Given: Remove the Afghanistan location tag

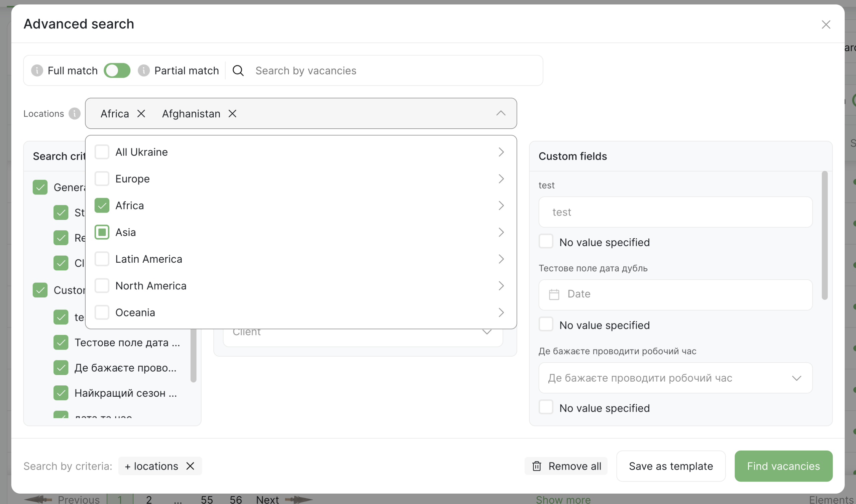Looking at the screenshot, I should pos(232,114).
